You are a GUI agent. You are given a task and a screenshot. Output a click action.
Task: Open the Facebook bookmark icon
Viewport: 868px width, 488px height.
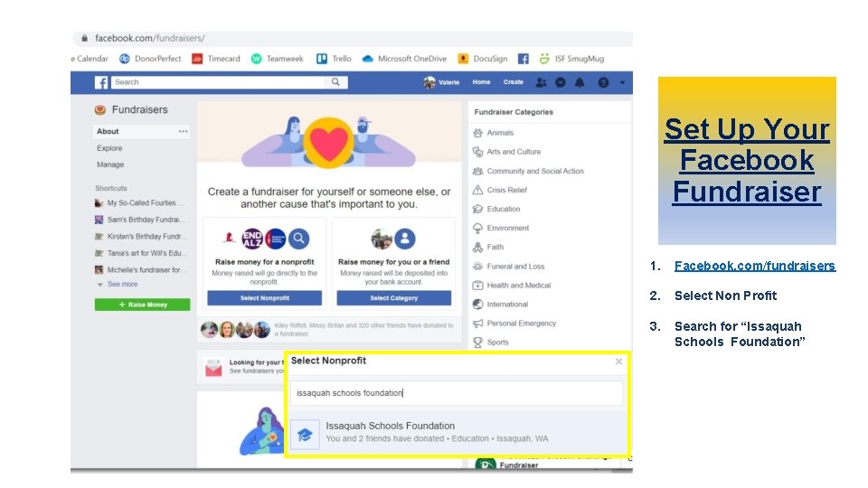click(x=524, y=59)
